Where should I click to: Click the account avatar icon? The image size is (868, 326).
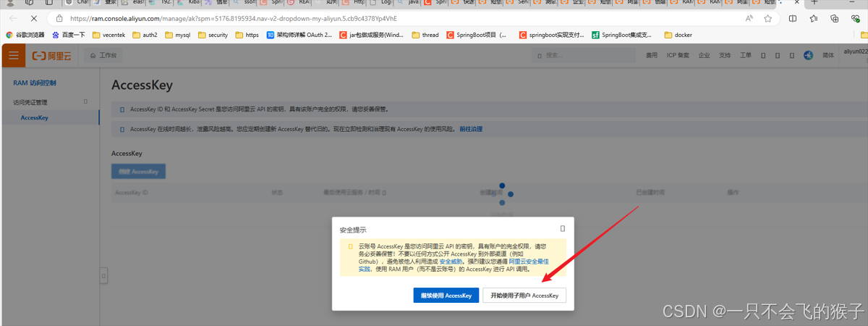[809, 55]
